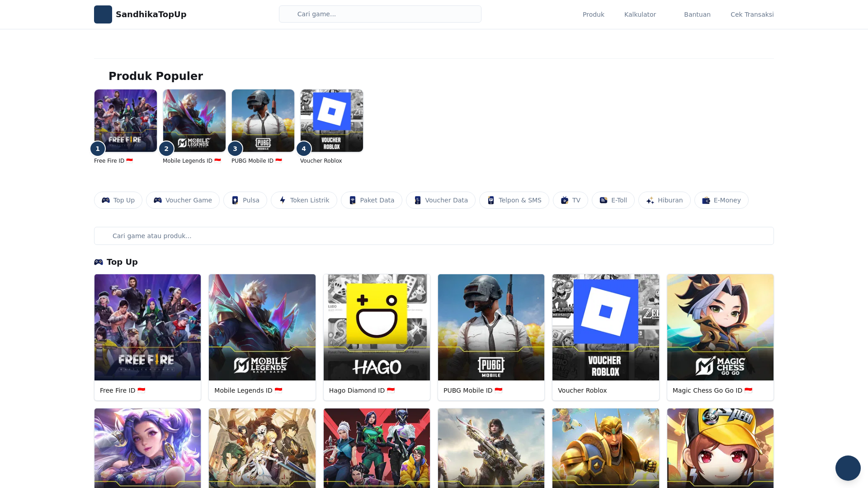Open the Voucher Roblox product card
868x488 pixels.
click(x=606, y=337)
